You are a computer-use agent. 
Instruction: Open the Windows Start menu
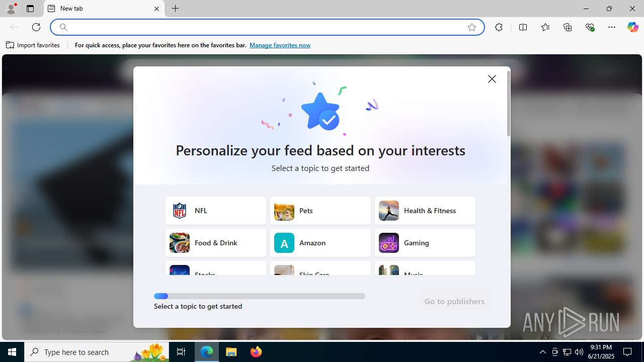(x=12, y=352)
